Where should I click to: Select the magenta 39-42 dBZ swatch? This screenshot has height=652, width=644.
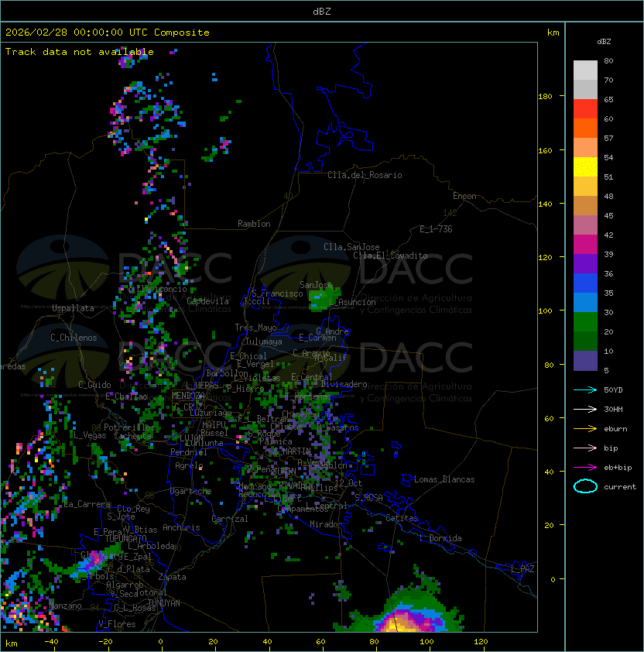coord(585,245)
